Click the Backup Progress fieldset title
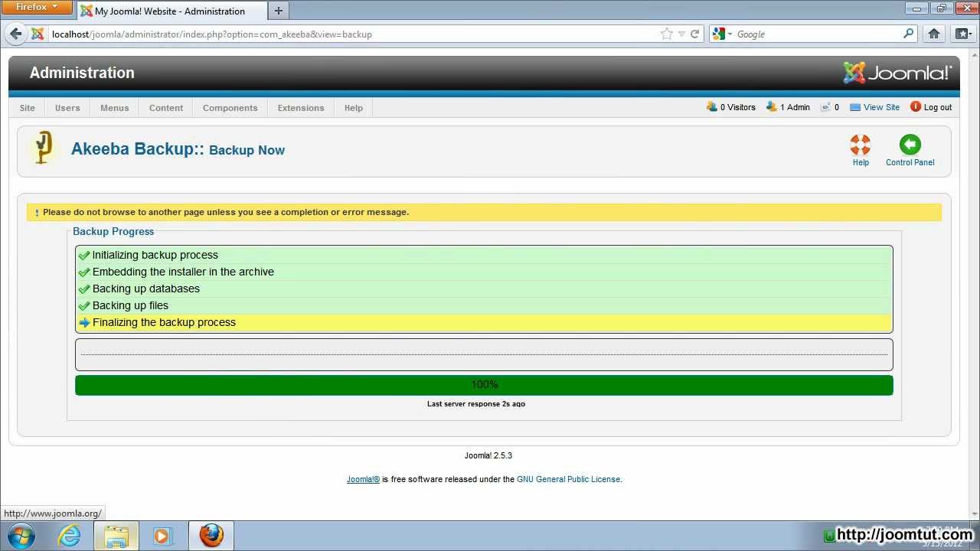 pos(113,231)
